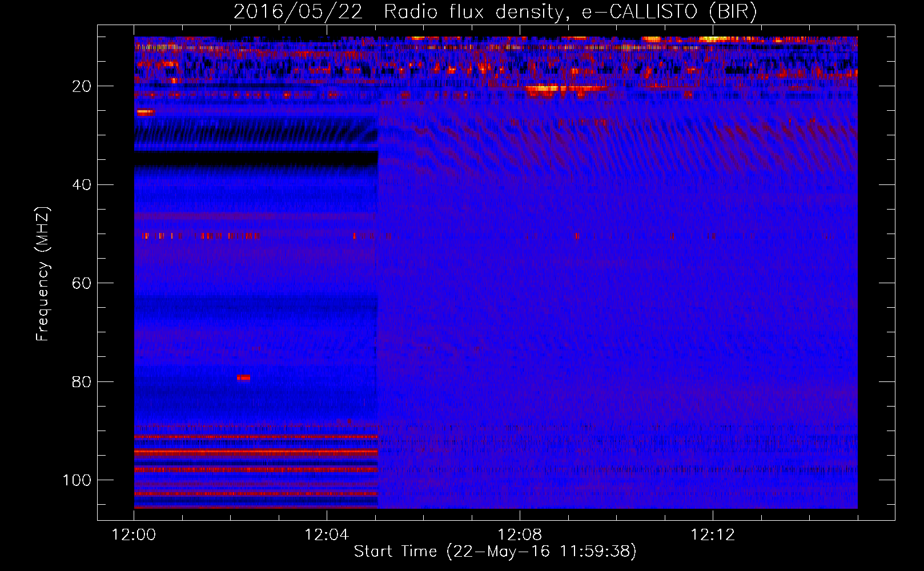The image size is (924, 571).
Task: Click the 20 MHz frequency tick label
Action: (82, 86)
